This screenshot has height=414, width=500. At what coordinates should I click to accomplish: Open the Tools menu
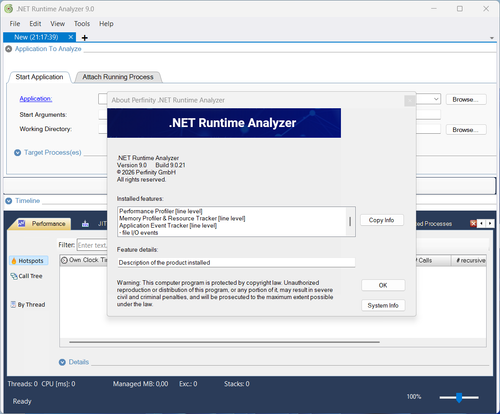(x=82, y=24)
